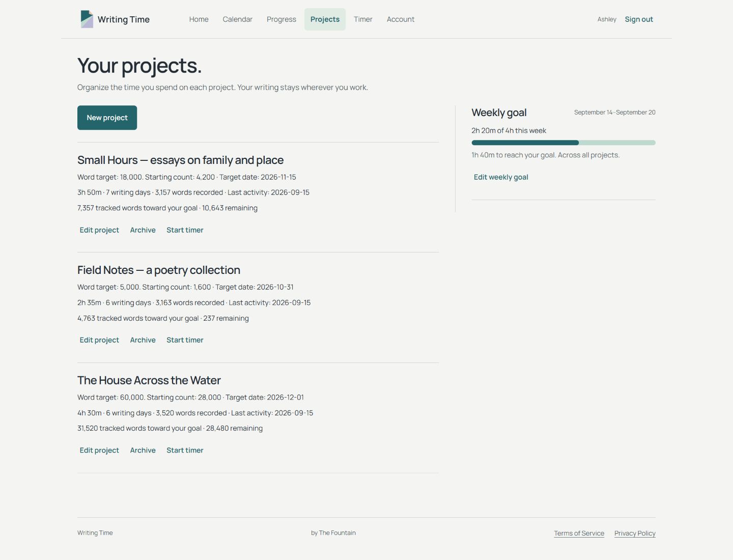
Task: Click the '28,480 remaining' tracked words line
Action: (170, 429)
